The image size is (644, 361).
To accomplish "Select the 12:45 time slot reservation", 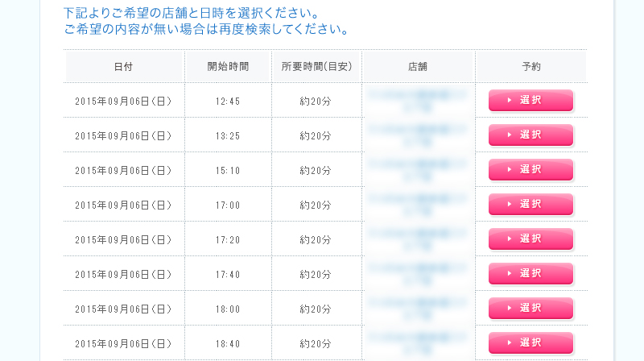I will tap(530, 101).
